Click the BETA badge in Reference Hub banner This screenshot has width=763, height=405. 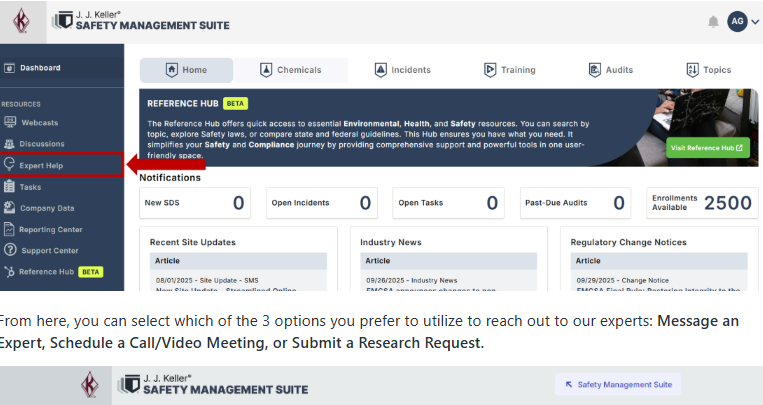click(236, 104)
